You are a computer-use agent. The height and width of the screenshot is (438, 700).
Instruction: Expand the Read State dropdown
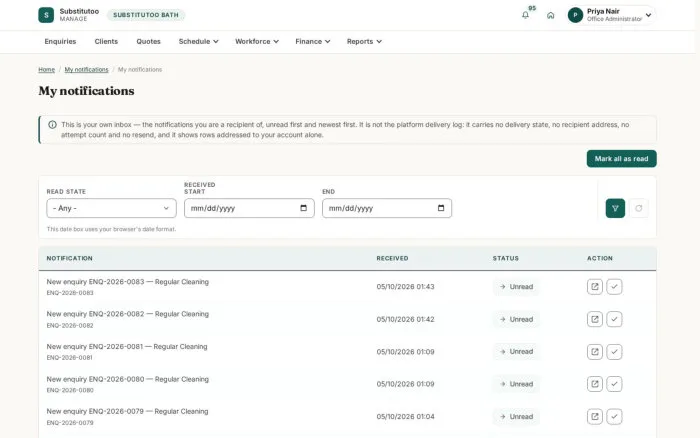(112, 208)
